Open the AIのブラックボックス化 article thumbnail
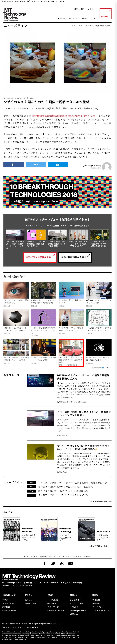 pos(99,347)
